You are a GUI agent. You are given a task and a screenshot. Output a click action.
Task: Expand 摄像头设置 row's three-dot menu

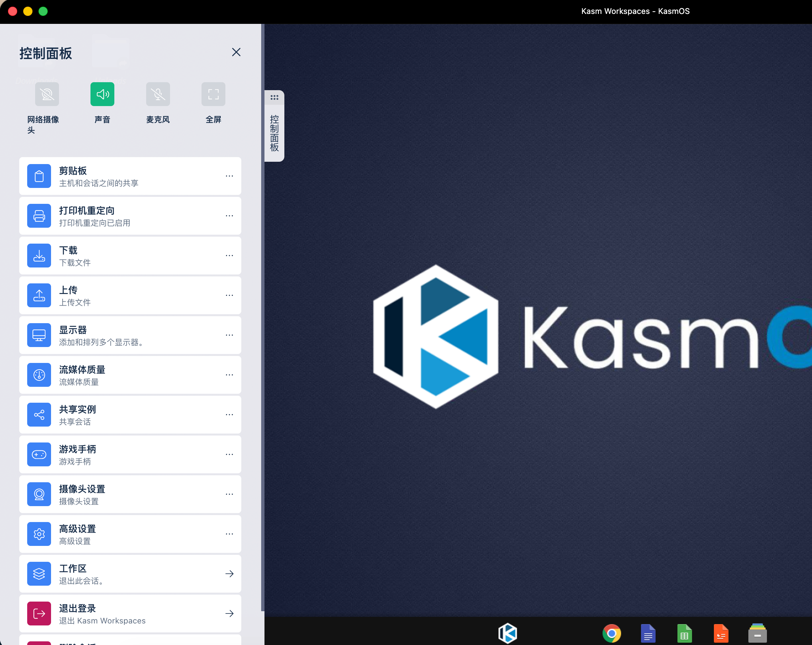(229, 494)
